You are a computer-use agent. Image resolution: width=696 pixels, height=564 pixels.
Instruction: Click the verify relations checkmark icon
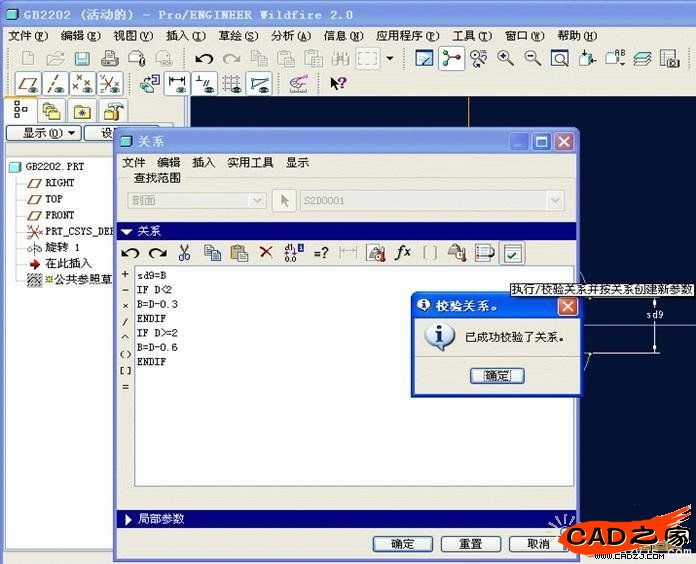tap(512, 253)
